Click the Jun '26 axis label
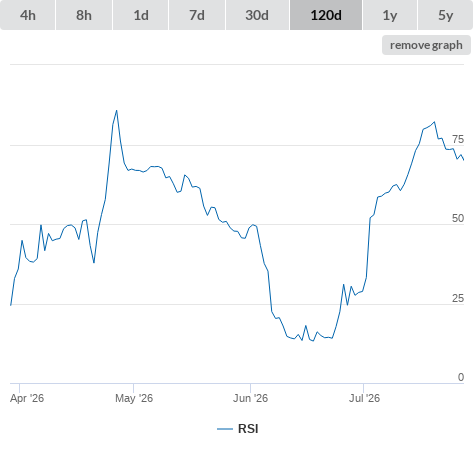 [x=250, y=398]
